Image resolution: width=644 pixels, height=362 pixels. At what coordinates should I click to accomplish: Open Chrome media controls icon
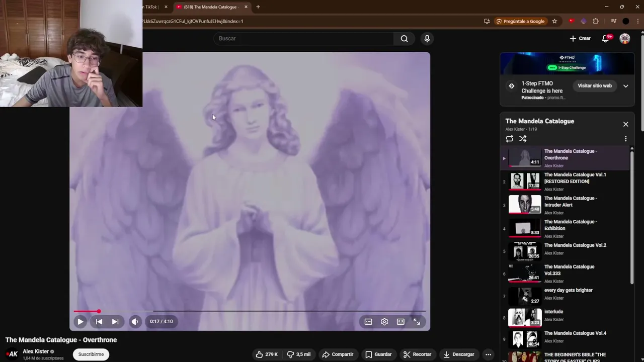(613, 21)
